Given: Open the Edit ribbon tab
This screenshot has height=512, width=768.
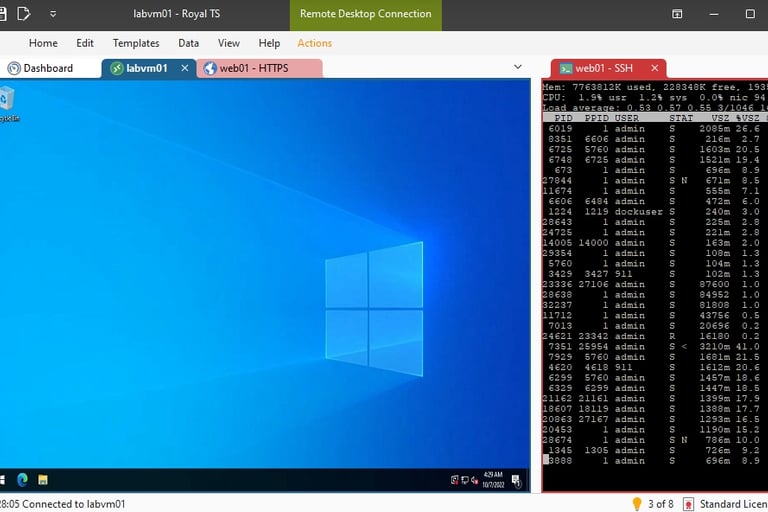Looking at the screenshot, I should 85,43.
